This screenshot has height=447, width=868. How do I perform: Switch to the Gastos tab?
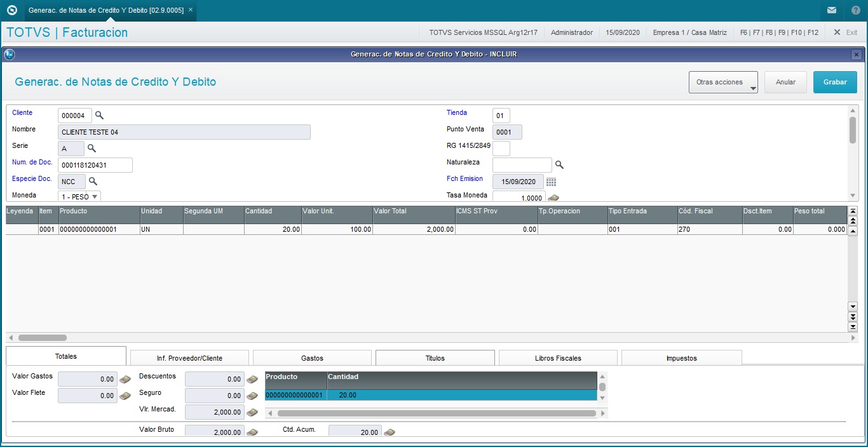[x=313, y=358]
